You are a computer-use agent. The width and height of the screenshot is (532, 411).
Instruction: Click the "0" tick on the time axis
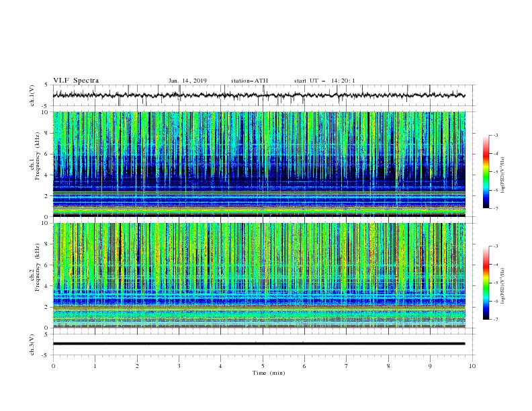[53, 366]
